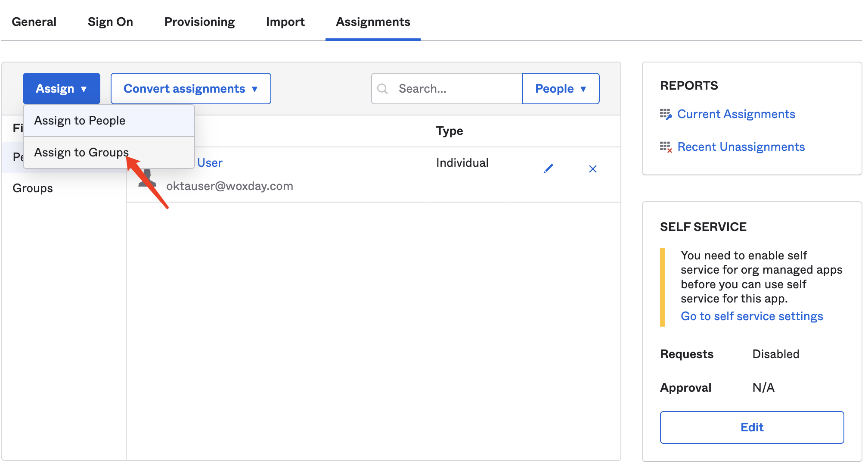The width and height of the screenshot is (868, 474).
Task: Open the People filter dropdown
Action: (x=561, y=89)
